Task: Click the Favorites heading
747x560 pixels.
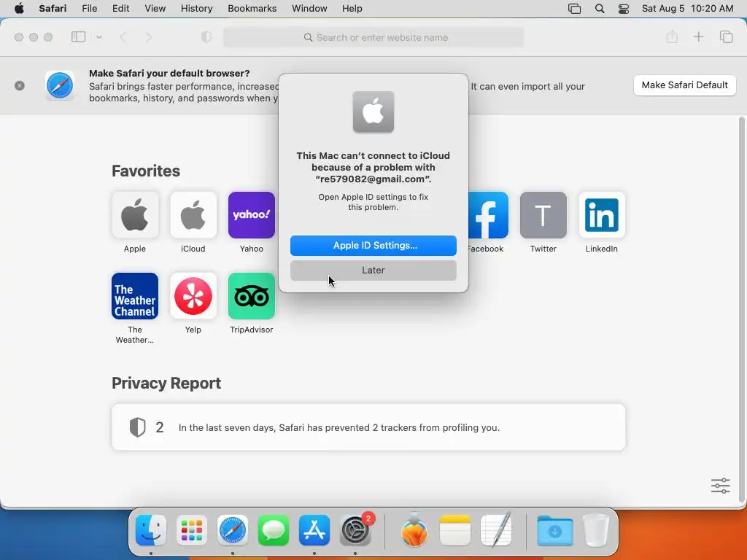Action: 146,171
